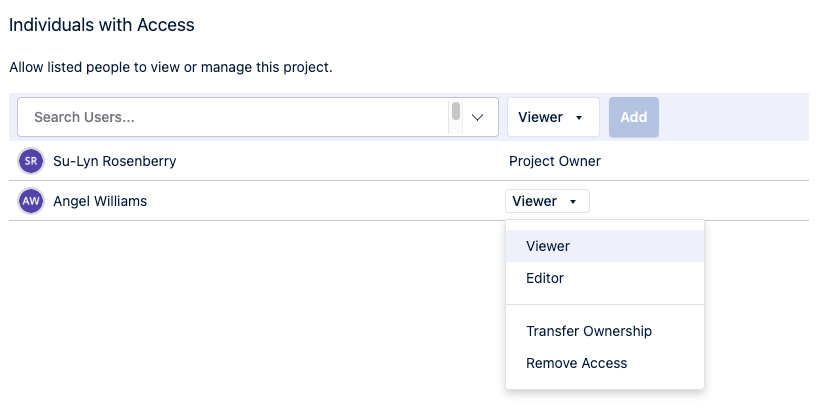Click the 'Allow listed people' description text
Screen dimensions: 819x410
(170, 68)
